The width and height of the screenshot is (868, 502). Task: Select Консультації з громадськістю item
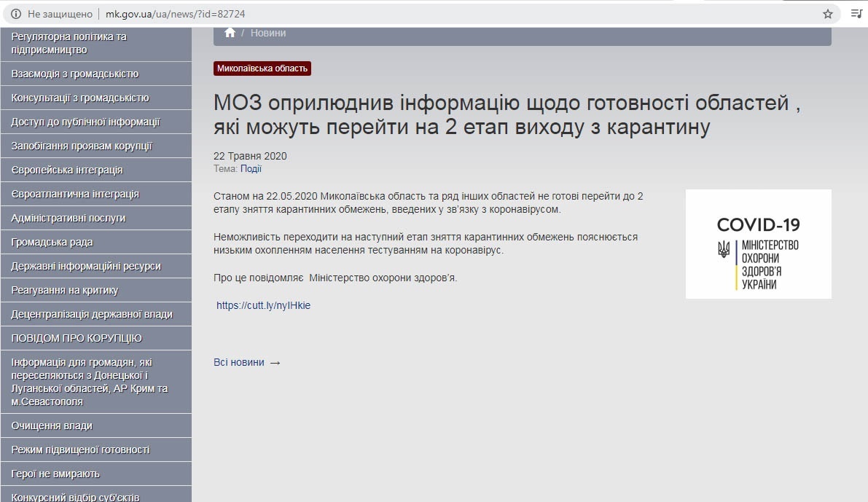pyautogui.click(x=96, y=98)
